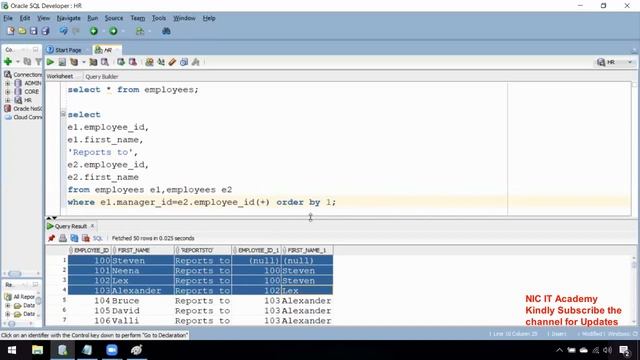
Task: Open the Tools menu
Action: click(x=159, y=18)
